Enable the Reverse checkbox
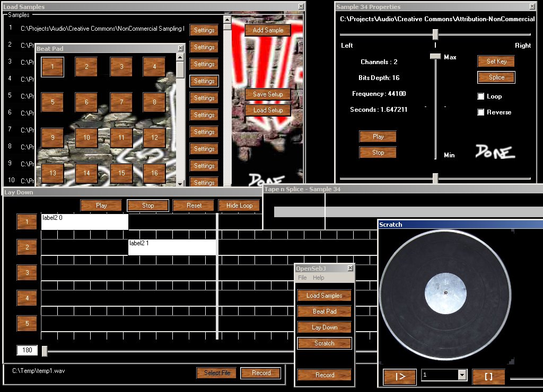543x392 pixels. [x=481, y=112]
